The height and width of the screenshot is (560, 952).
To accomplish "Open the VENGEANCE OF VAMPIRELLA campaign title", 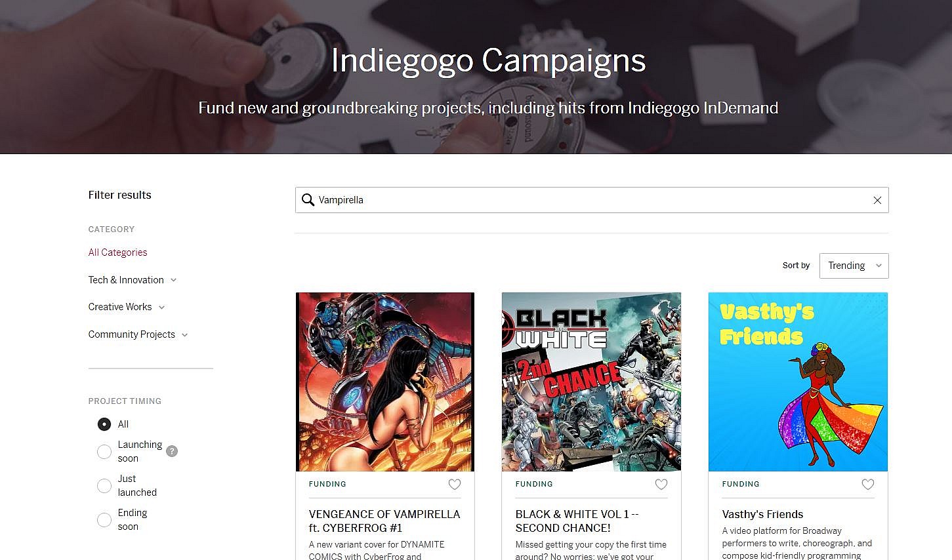I will coord(384,521).
